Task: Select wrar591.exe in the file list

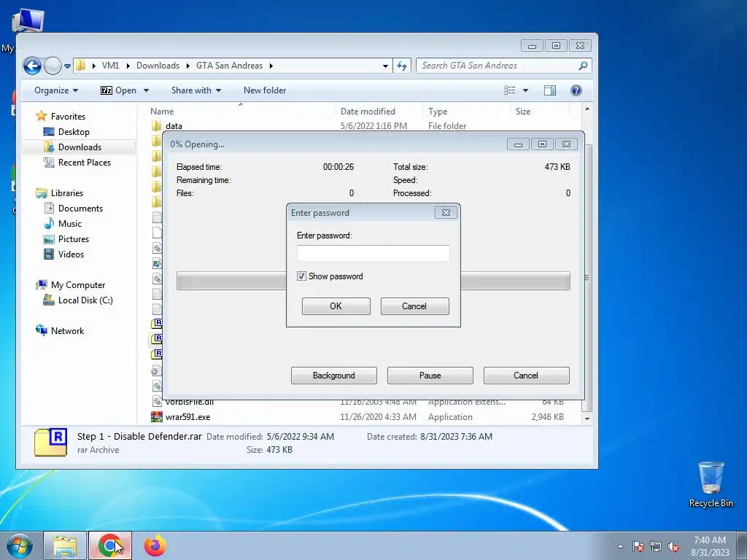Action: pyautogui.click(x=187, y=416)
